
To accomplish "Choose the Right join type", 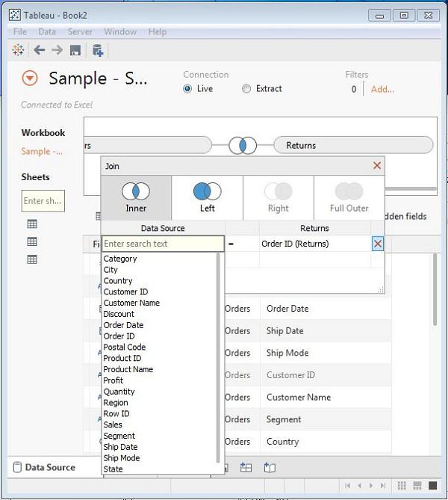I will (x=279, y=198).
